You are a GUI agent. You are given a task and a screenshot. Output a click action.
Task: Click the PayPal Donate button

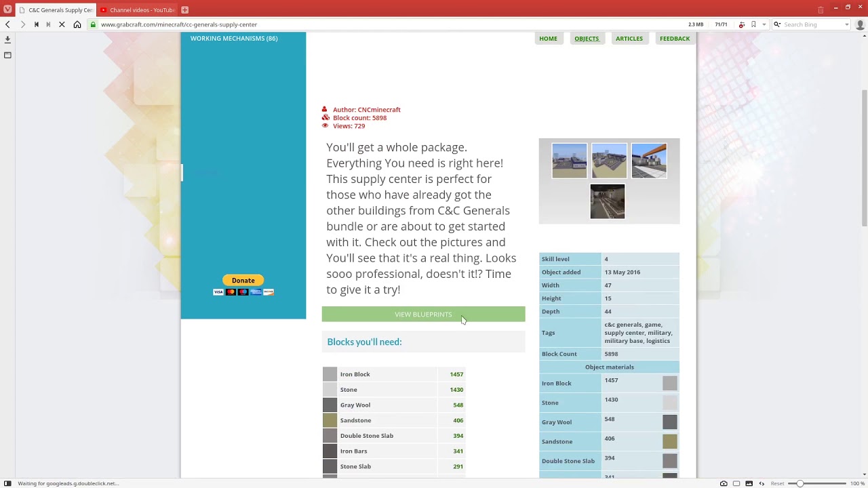pos(243,281)
